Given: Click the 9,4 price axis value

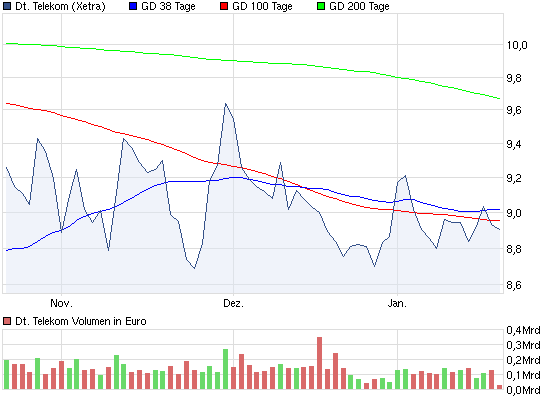Looking at the screenshot, I should click(x=514, y=144).
